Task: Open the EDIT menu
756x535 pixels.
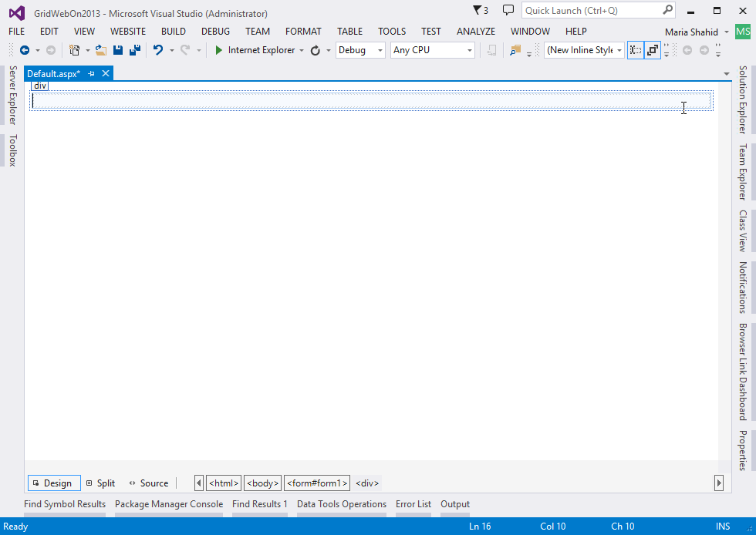Action: (x=49, y=32)
